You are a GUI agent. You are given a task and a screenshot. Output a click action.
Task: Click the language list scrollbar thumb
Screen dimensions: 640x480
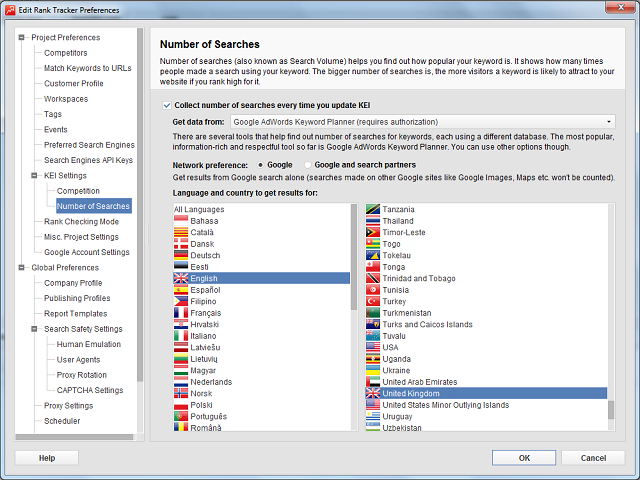[x=354, y=256]
